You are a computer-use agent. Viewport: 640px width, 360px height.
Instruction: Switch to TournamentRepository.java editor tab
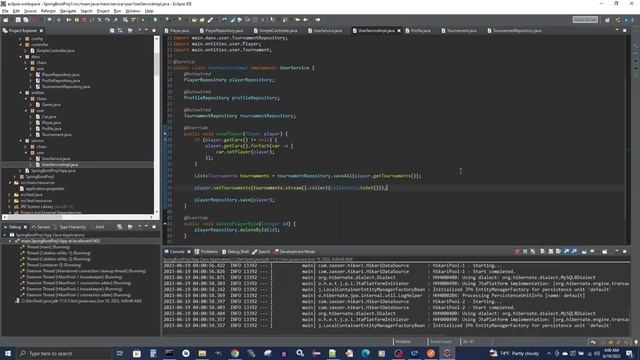pyautogui.click(x=514, y=31)
